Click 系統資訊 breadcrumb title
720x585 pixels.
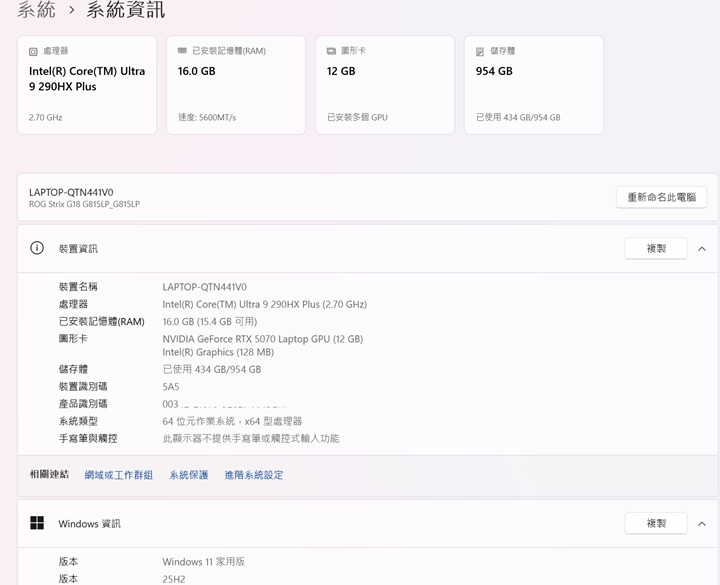click(125, 9)
